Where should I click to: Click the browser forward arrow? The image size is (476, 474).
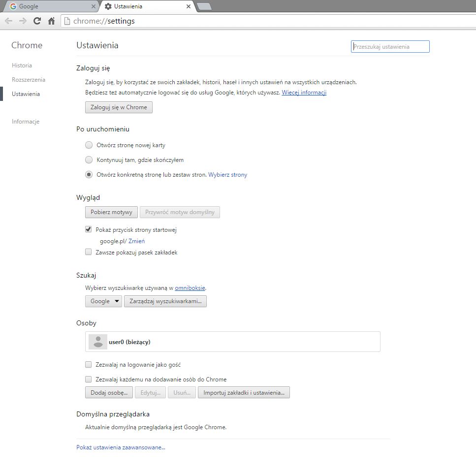(23, 21)
